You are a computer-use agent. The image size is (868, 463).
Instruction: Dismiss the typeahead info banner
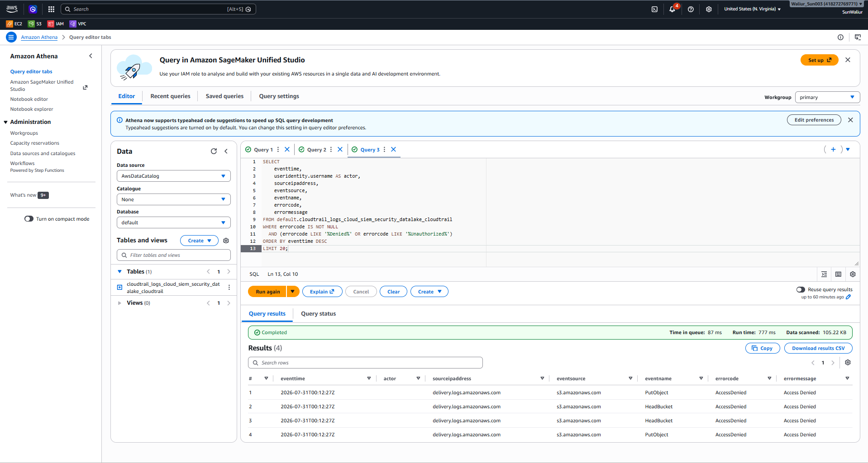[x=850, y=120]
